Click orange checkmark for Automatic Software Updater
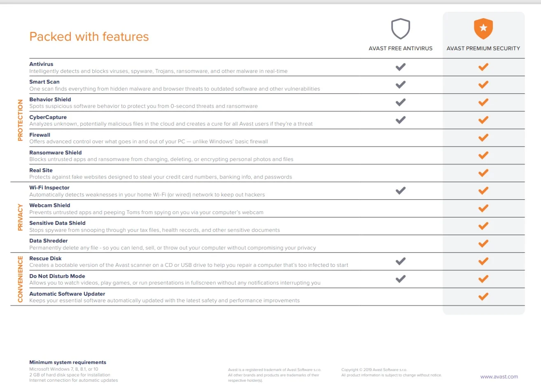 click(483, 297)
